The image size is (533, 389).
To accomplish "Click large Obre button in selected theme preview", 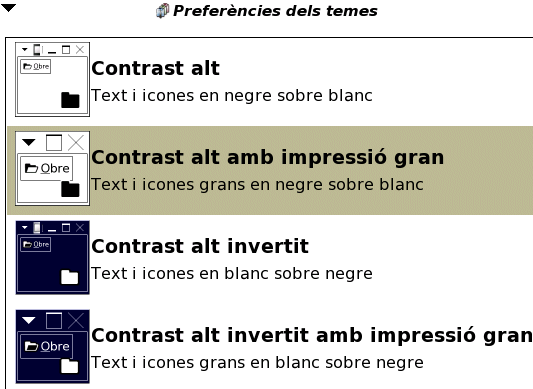I will 47,168.
